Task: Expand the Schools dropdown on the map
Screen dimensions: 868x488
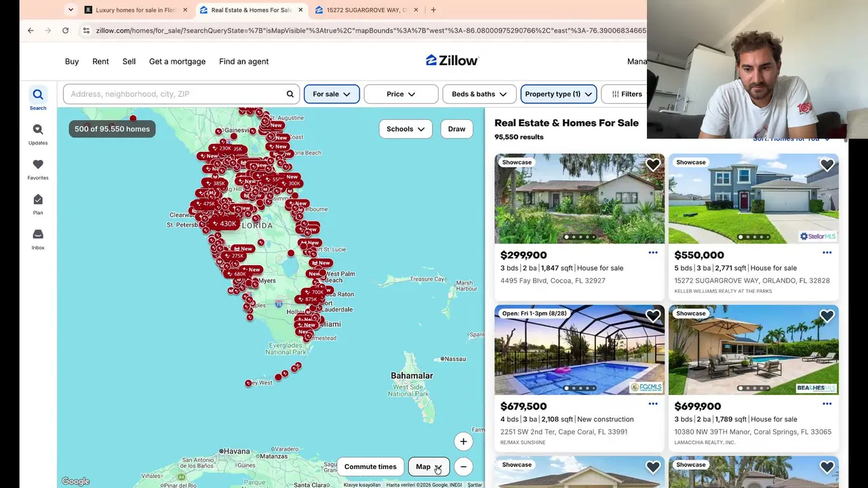Action: [406, 129]
